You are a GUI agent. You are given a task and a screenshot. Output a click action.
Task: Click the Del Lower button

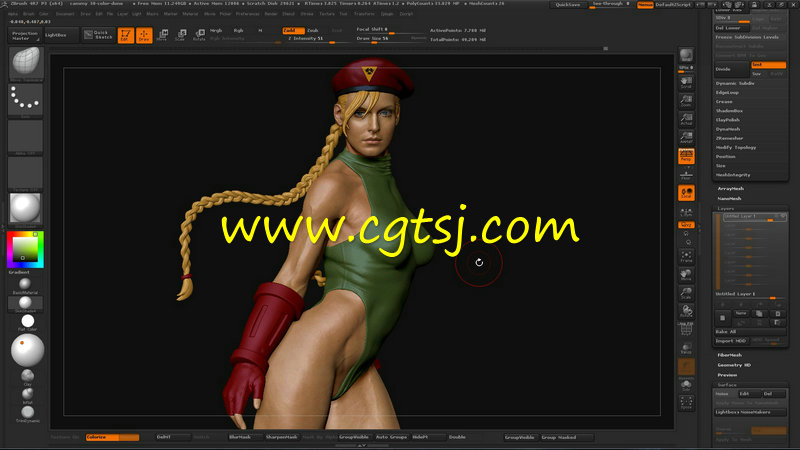(732, 28)
